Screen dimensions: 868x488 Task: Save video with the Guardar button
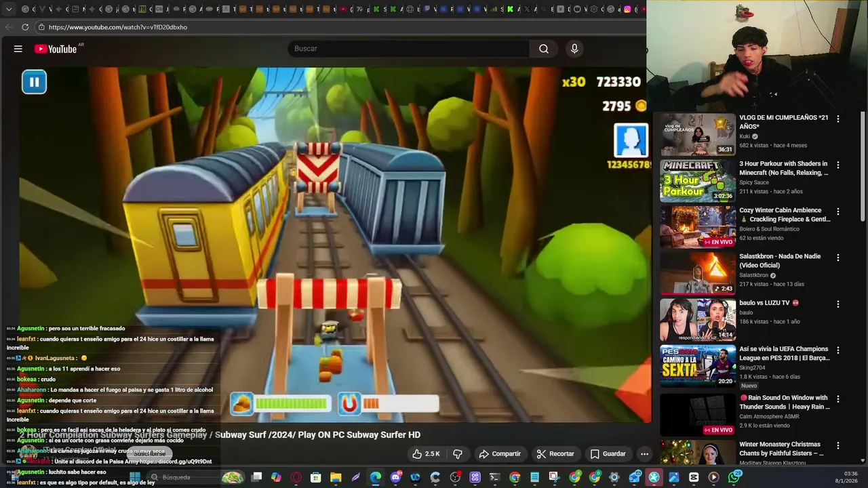pos(608,453)
